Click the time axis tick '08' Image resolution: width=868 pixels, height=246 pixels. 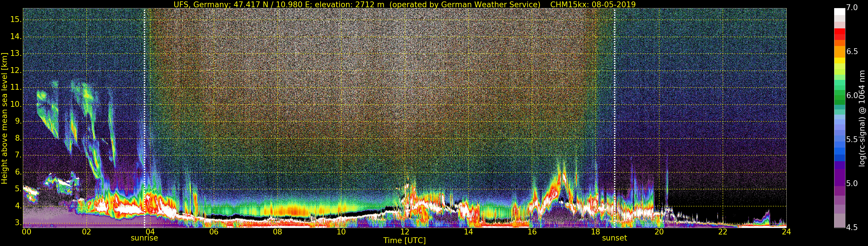coord(277,232)
